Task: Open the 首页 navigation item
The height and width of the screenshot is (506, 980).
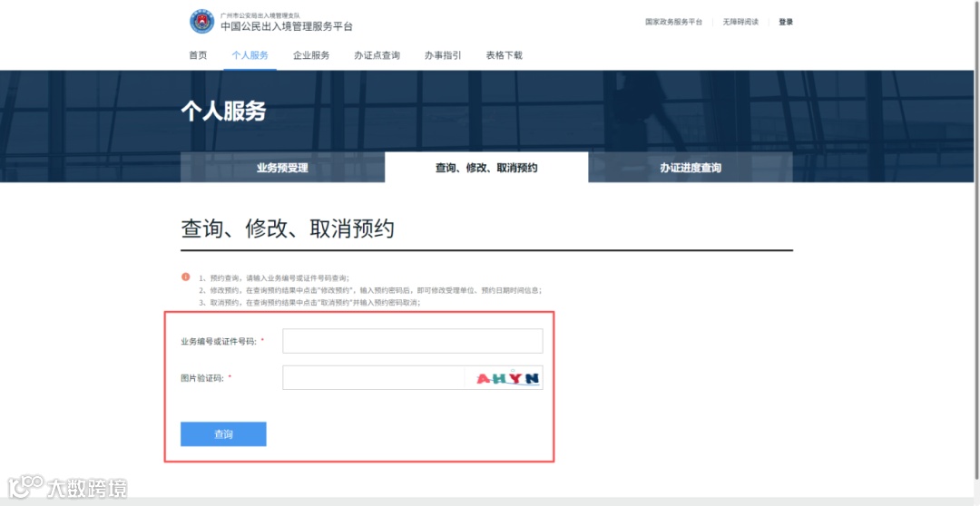Action: (198, 55)
